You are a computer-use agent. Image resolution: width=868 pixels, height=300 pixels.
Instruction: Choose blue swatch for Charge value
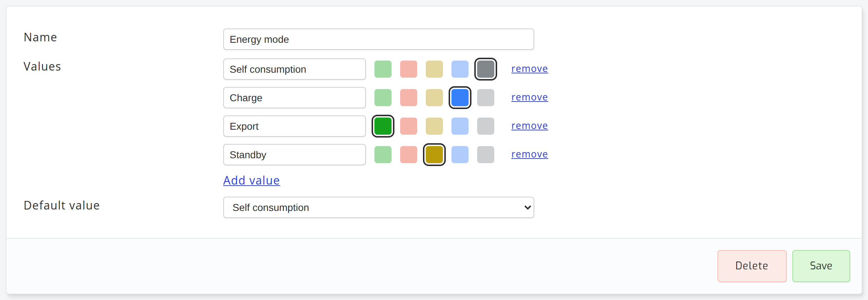460,98
